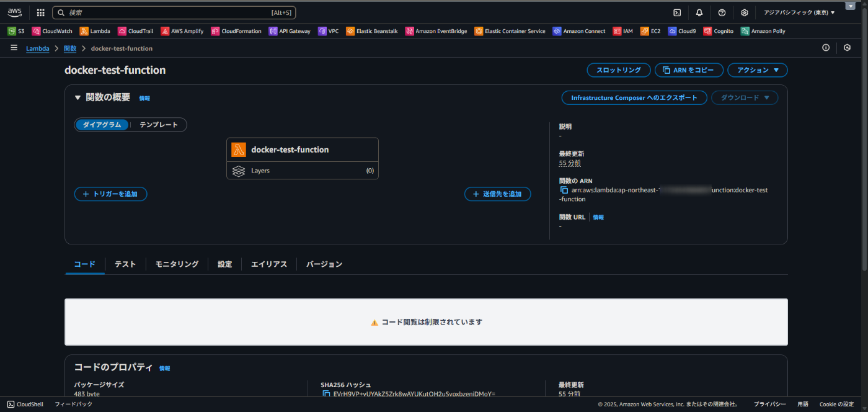Open プライバシー footer link

point(769,404)
